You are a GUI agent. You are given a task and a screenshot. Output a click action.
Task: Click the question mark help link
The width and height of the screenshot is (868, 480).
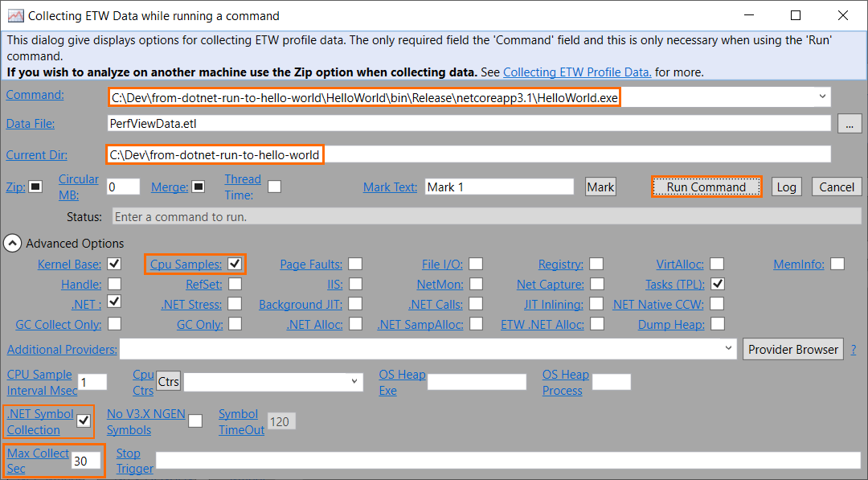pos(854,349)
